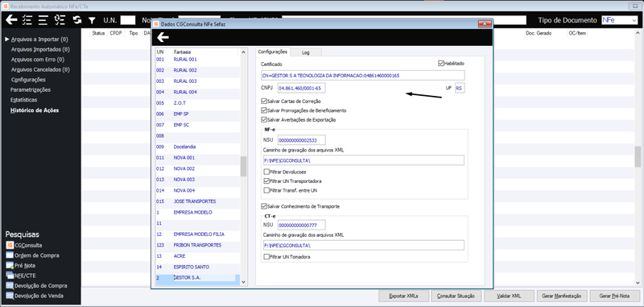Screen dimensions: 644x307
Task: Click the numbered list icon in toolbar
Action: pos(60,19)
